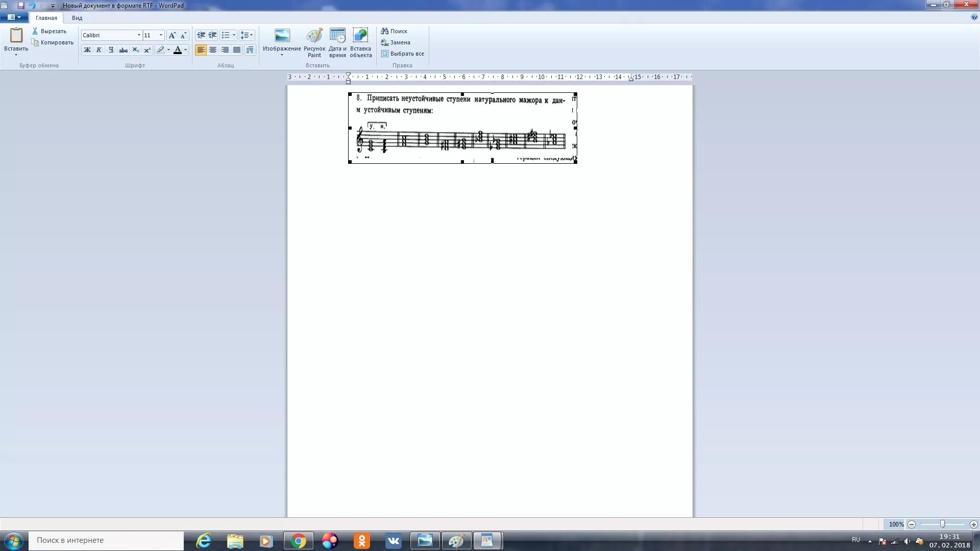Toggle bold formatting with Ж button
Screen dimensions: 980x551
[86, 51]
